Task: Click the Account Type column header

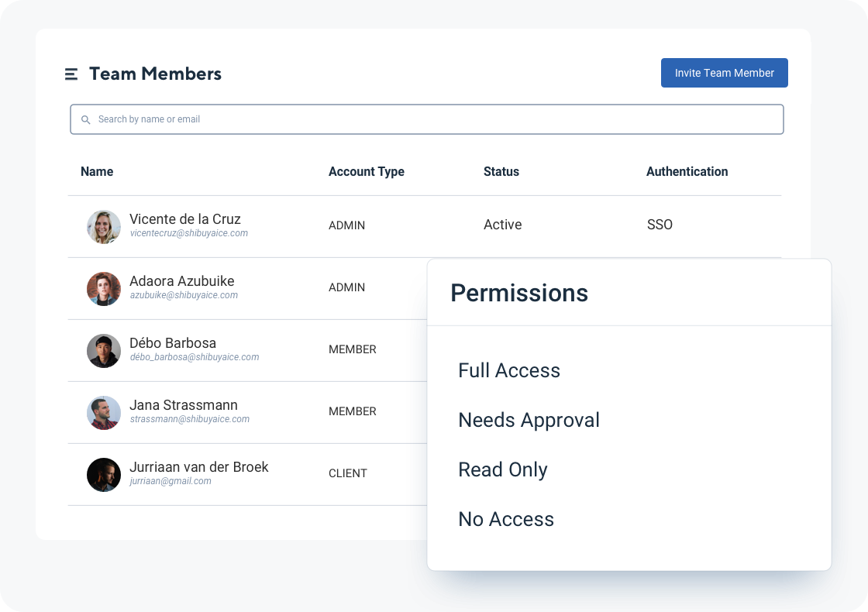Action: tap(366, 171)
